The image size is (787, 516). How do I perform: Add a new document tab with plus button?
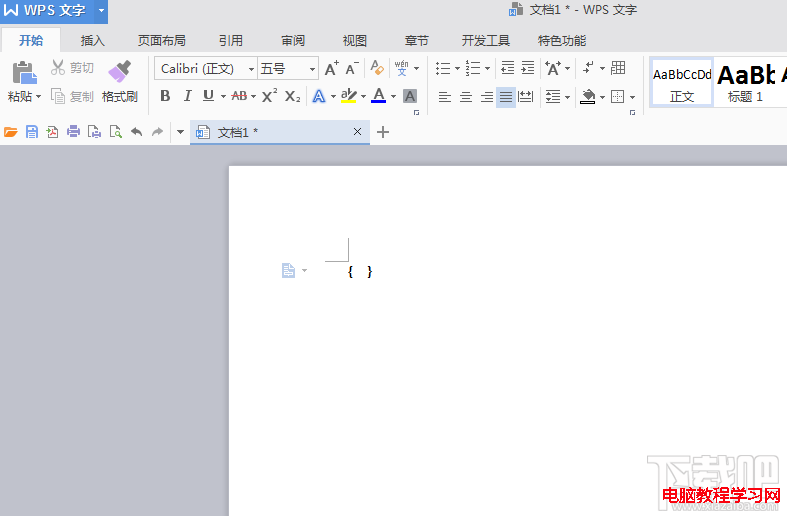[383, 132]
